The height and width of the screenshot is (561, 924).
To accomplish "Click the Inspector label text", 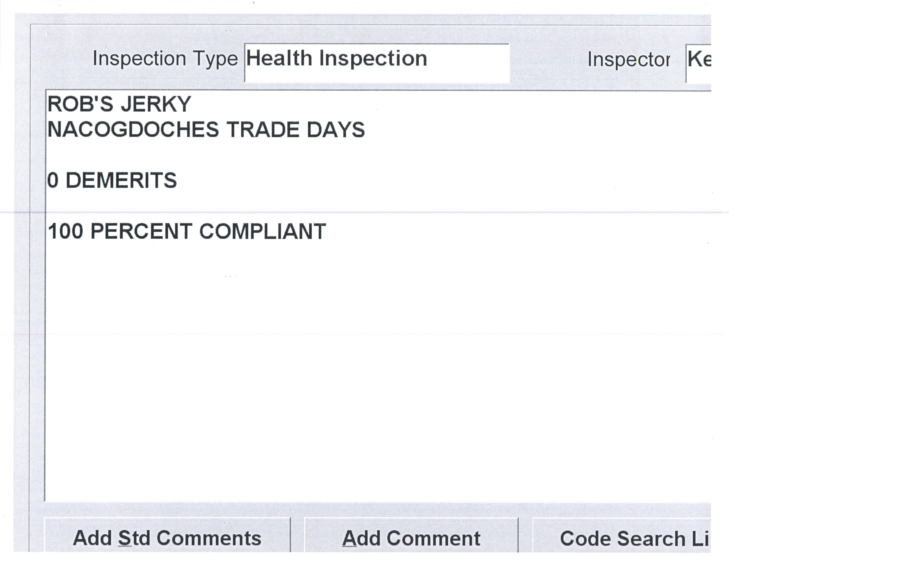I will (x=629, y=60).
